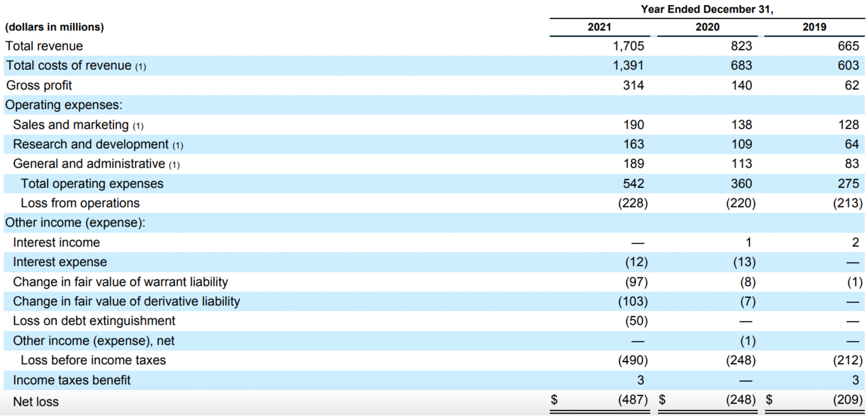Select the Net loss row label

pos(35,402)
